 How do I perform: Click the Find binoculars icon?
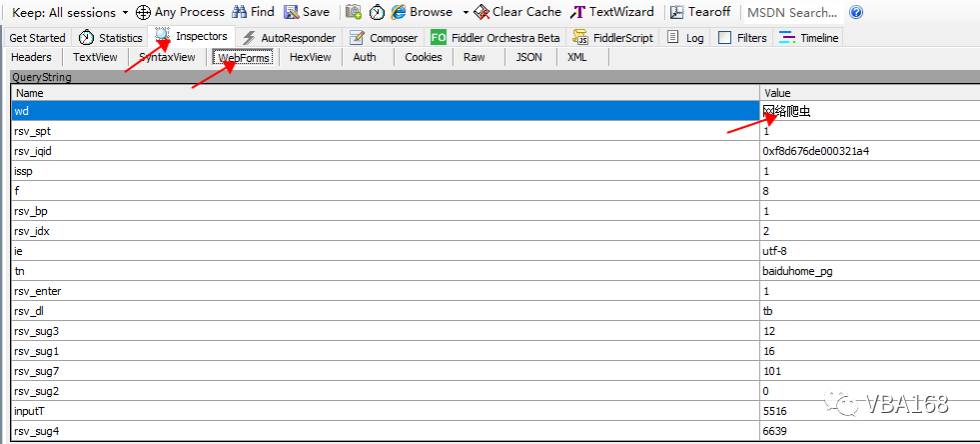(239, 12)
